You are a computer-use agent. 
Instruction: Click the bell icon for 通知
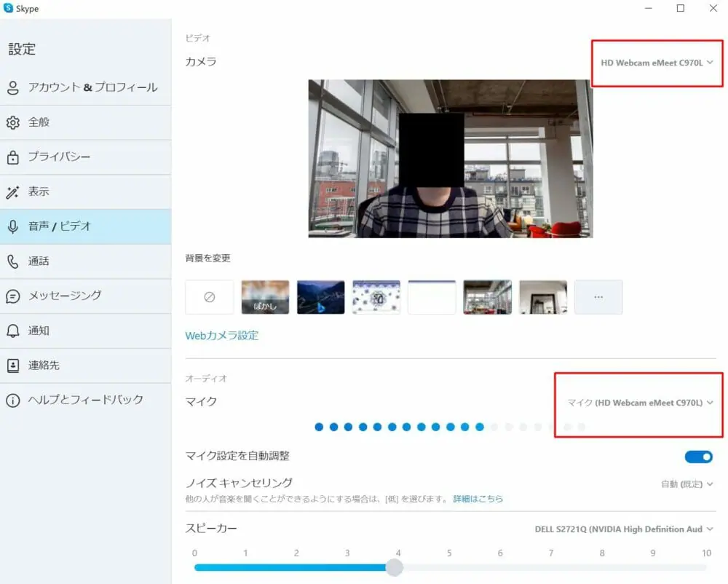pos(13,331)
